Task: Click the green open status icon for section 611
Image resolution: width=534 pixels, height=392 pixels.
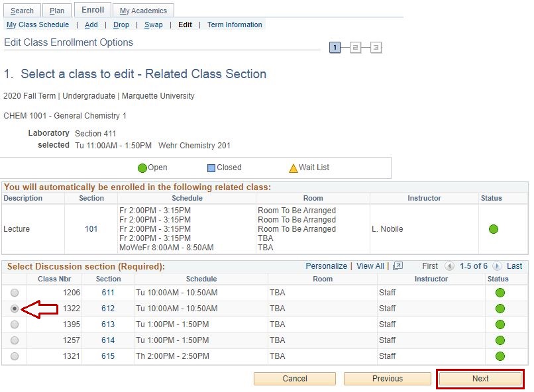Action: [x=500, y=293]
